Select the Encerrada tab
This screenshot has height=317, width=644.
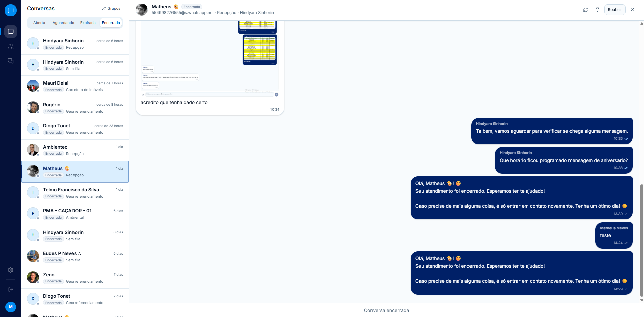click(111, 23)
